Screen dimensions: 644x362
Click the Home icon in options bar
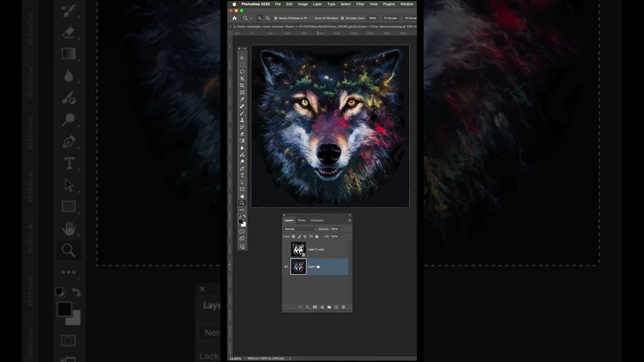tap(234, 18)
